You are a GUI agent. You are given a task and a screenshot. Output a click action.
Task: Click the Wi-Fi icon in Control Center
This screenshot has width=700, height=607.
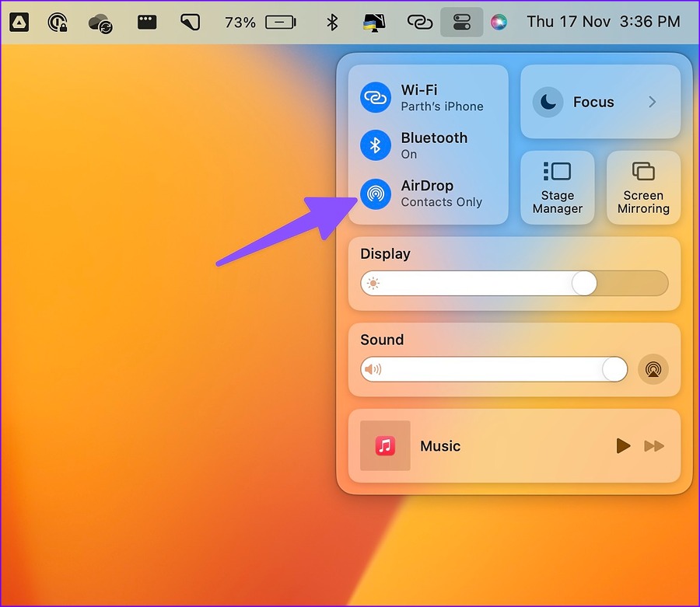pos(376,97)
